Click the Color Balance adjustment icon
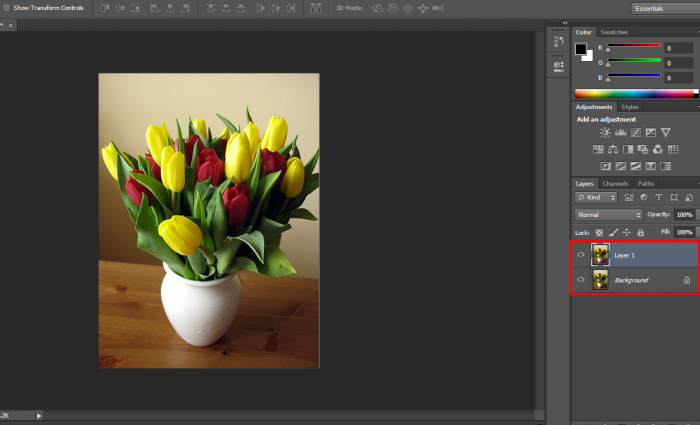Image resolution: width=700 pixels, height=425 pixels. [x=612, y=149]
